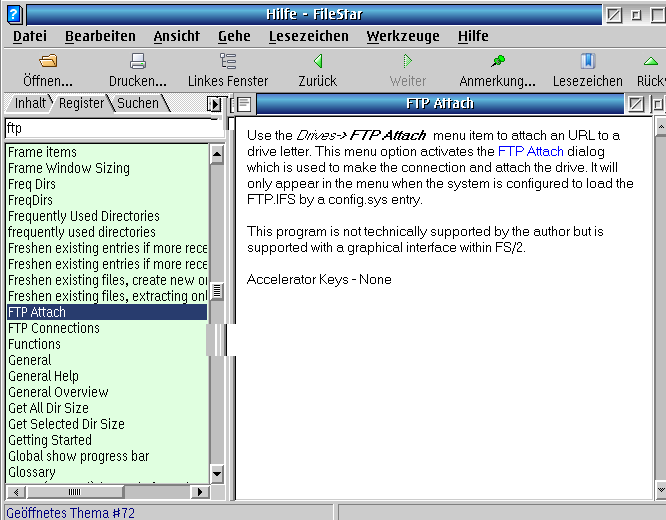Viewport: 666px width, 520px height.
Task: Click index list scroll-down arrow
Action: [217, 473]
